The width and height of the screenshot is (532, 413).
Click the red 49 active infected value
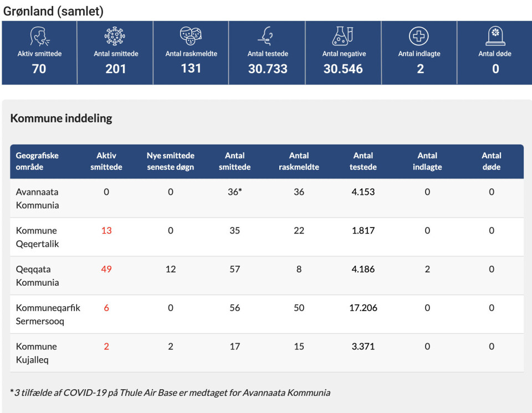tap(106, 270)
